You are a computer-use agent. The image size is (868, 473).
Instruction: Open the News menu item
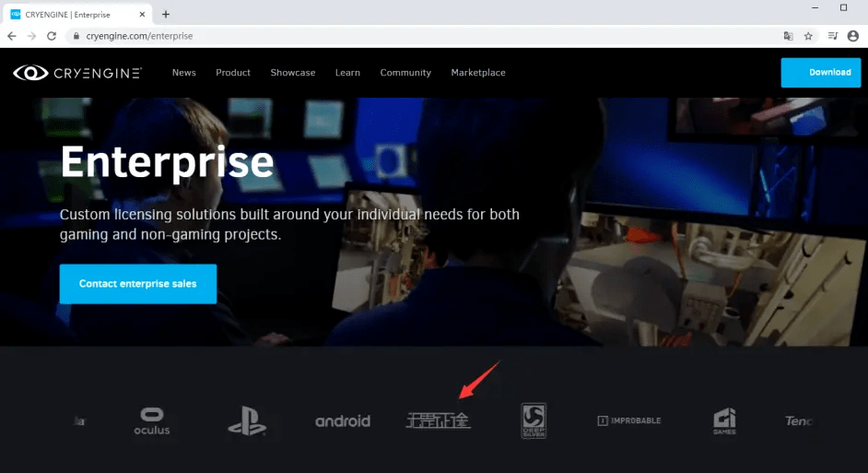coord(183,73)
